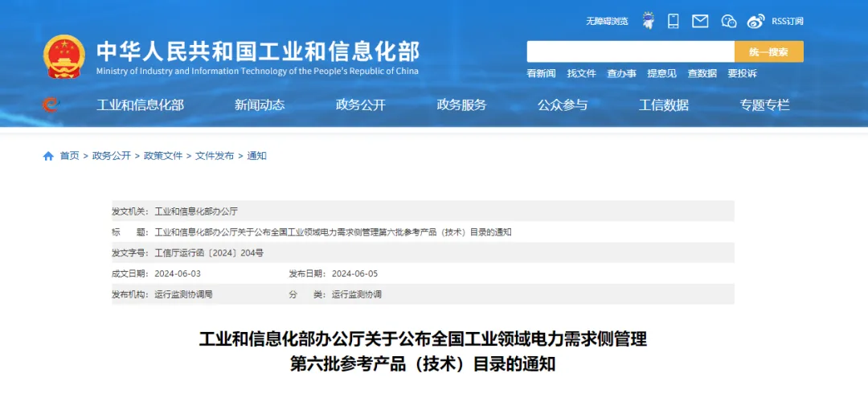Image resolution: width=868 pixels, height=406 pixels.
Task: Click the 无障碍浏览 accessibility link
Action: (607, 22)
